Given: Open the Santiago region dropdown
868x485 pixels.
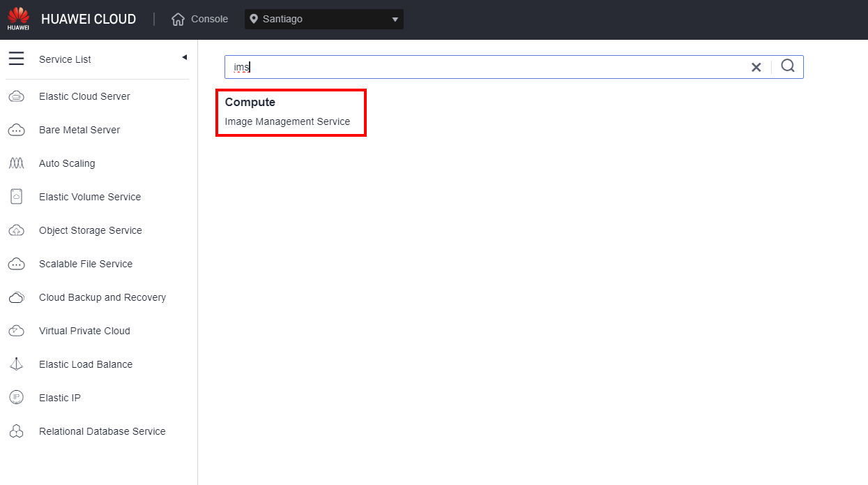Looking at the screenshot, I should (324, 20).
